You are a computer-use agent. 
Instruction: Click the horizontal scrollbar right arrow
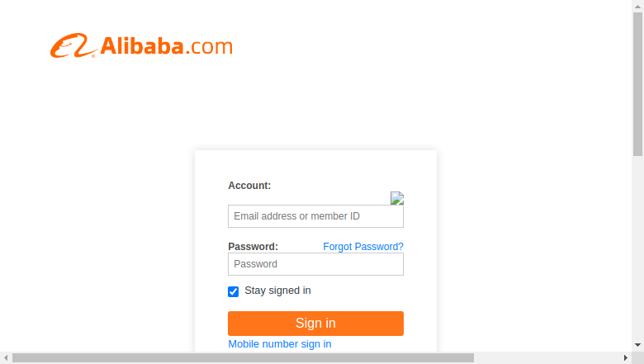click(x=626, y=358)
